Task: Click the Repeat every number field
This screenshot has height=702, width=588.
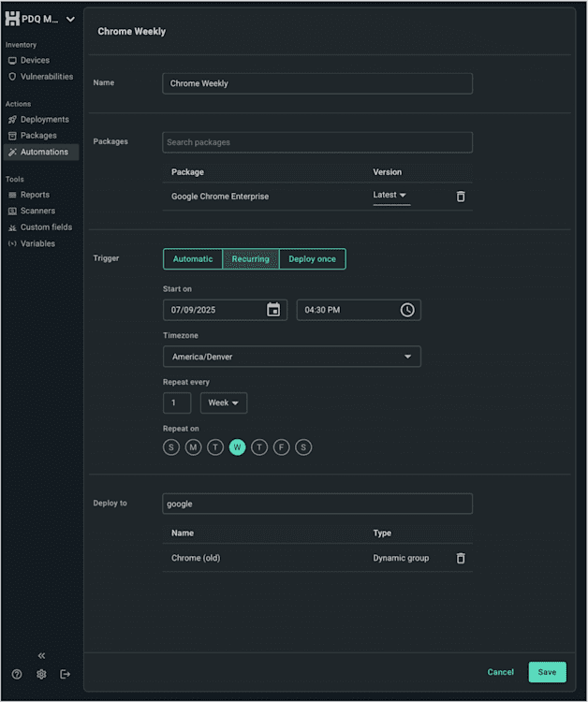Action: pyautogui.click(x=177, y=402)
